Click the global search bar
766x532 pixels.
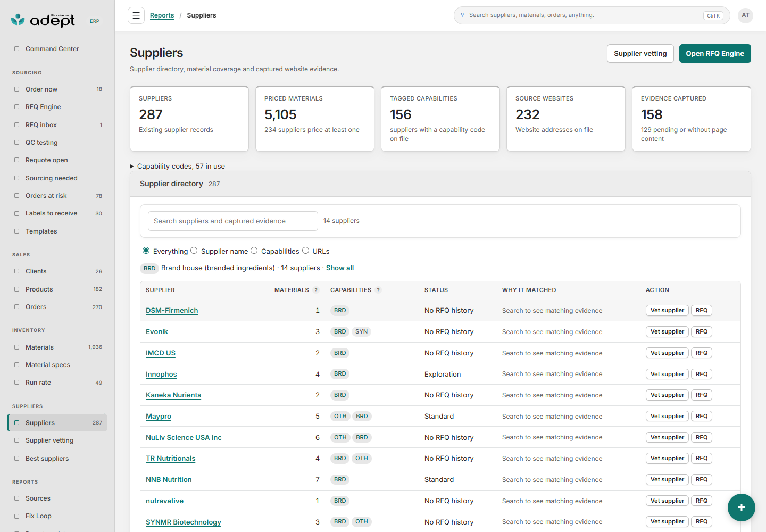click(592, 15)
